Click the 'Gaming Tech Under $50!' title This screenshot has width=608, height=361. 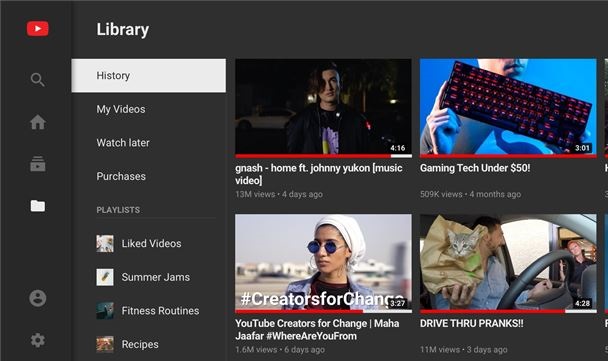coord(475,168)
